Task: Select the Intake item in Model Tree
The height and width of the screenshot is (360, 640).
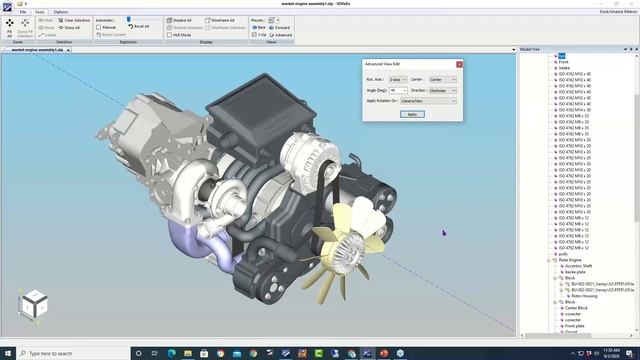Action: coord(564,68)
